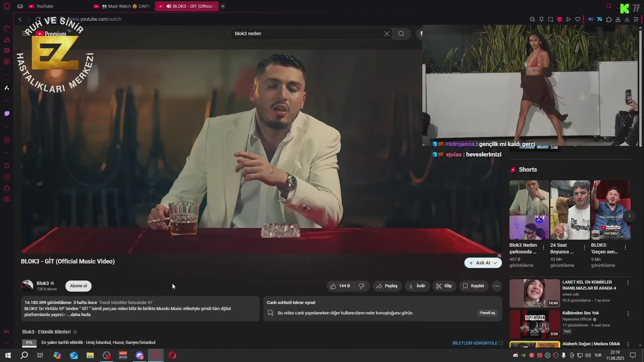Screen dimensions: 644x362
Task: Open Blok3 Neden şarkısında short thumbnail
Action: tap(529, 210)
